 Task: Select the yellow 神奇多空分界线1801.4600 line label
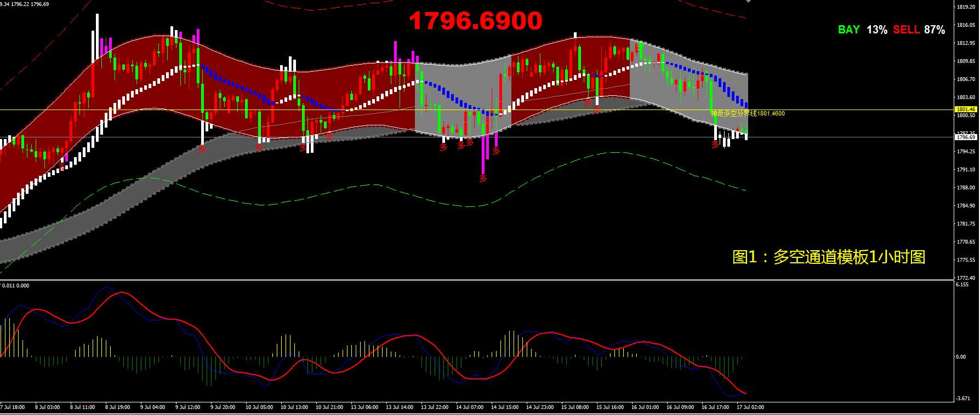(x=748, y=113)
